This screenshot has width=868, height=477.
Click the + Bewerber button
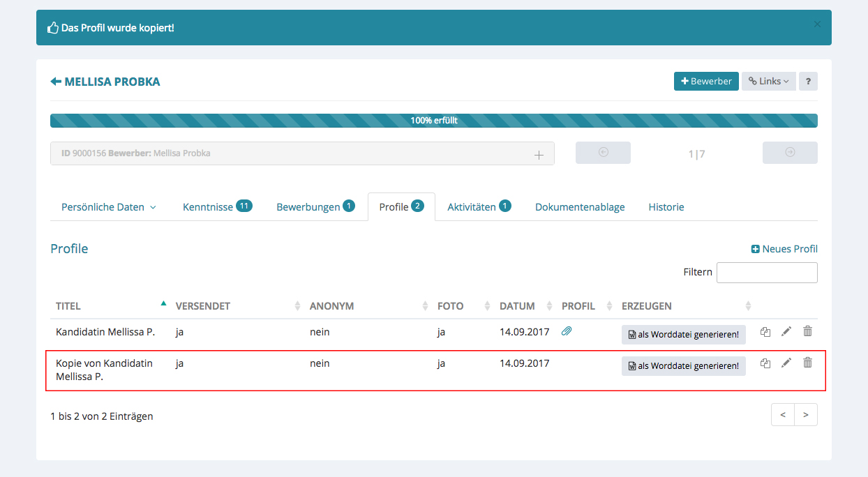pyautogui.click(x=706, y=82)
